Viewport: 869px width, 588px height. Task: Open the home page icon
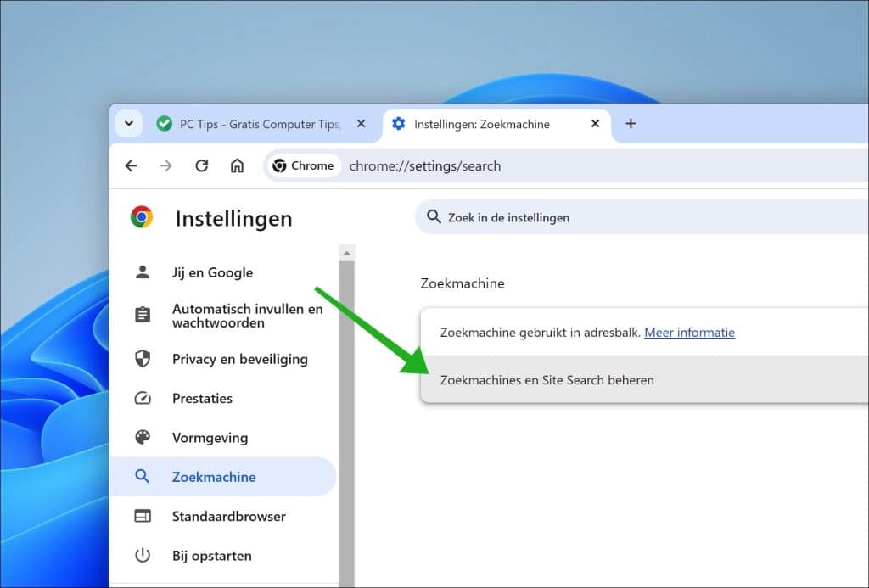(238, 165)
